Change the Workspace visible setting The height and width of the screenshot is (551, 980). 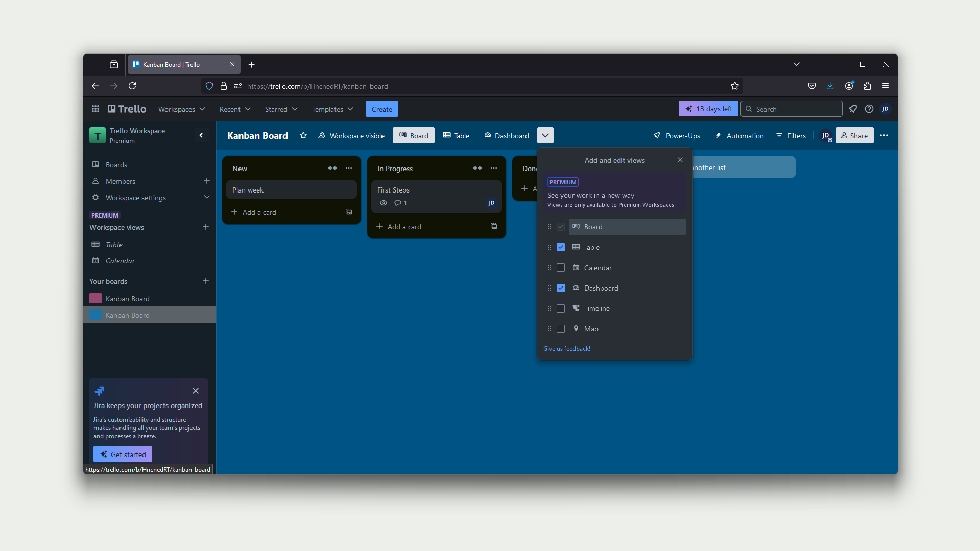[x=351, y=135]
